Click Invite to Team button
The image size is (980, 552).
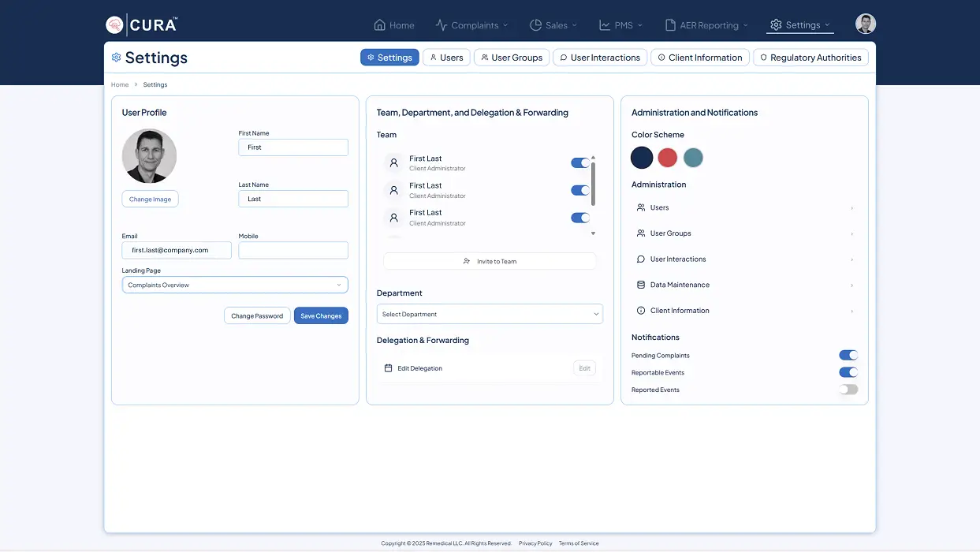(490, 261)
